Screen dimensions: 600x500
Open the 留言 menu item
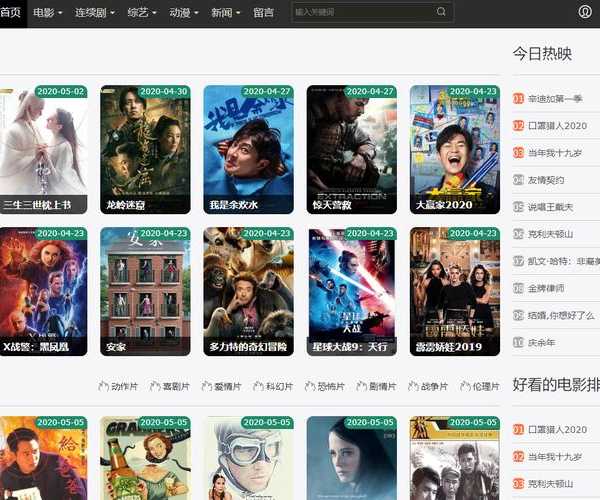click(x=264, y=13)
